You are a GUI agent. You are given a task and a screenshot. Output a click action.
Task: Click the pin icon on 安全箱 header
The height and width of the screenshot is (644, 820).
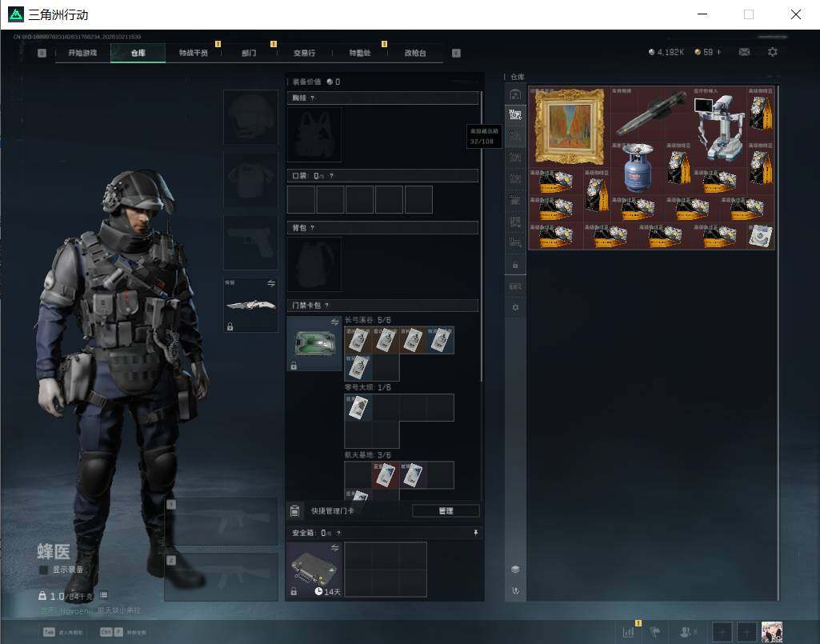coord(475,533)
